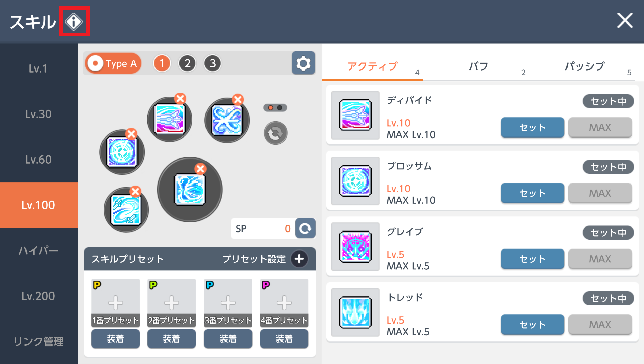This screenshot has width=644, height=364.
Task: Click the round slot rotation swap icon
Action: [275, 133]
